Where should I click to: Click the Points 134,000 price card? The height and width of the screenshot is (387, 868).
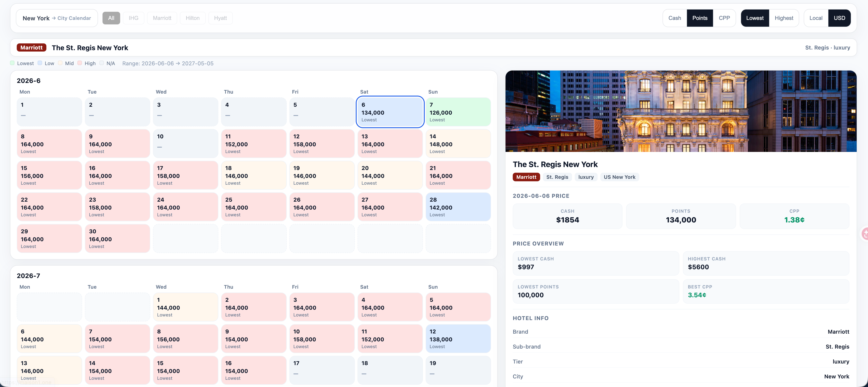681,216
